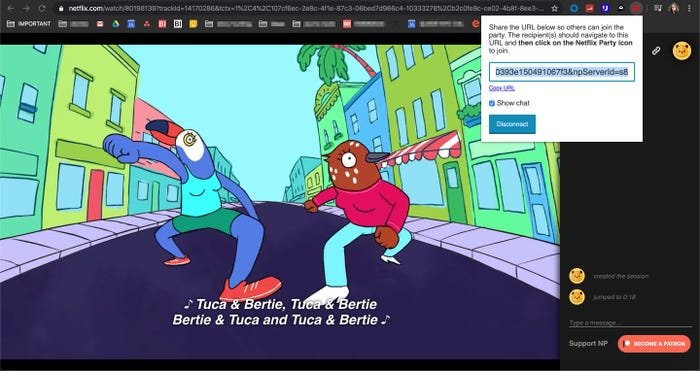Click the Netflix video showing the dancing birds
Viewport: 700px width, 371px height.
[280, 202]
